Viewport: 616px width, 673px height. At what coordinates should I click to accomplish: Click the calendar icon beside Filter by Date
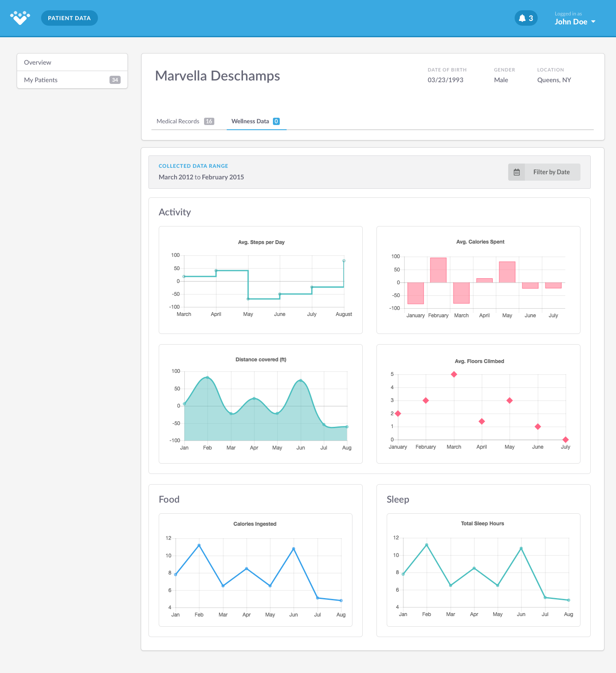(517, 172)
